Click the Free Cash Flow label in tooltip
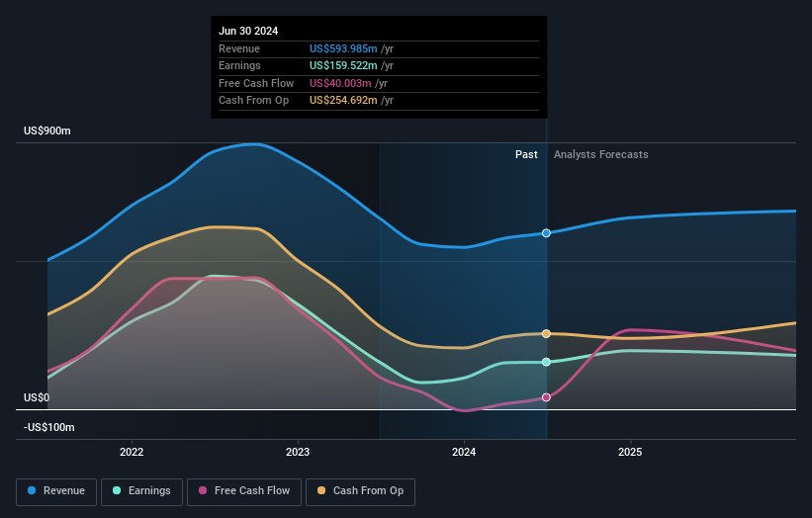The height and width of the screenshot is (518, 812). (256, 83)
